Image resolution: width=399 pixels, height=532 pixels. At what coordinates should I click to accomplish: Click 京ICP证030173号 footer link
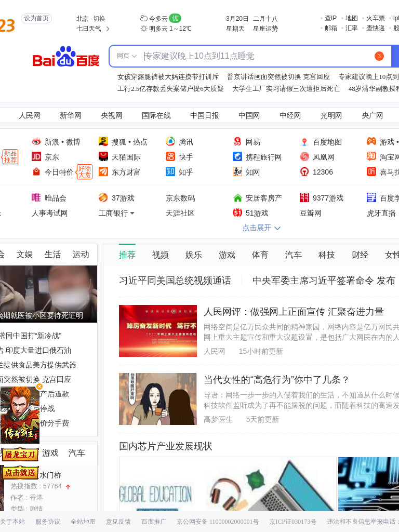tap(293, 522)
